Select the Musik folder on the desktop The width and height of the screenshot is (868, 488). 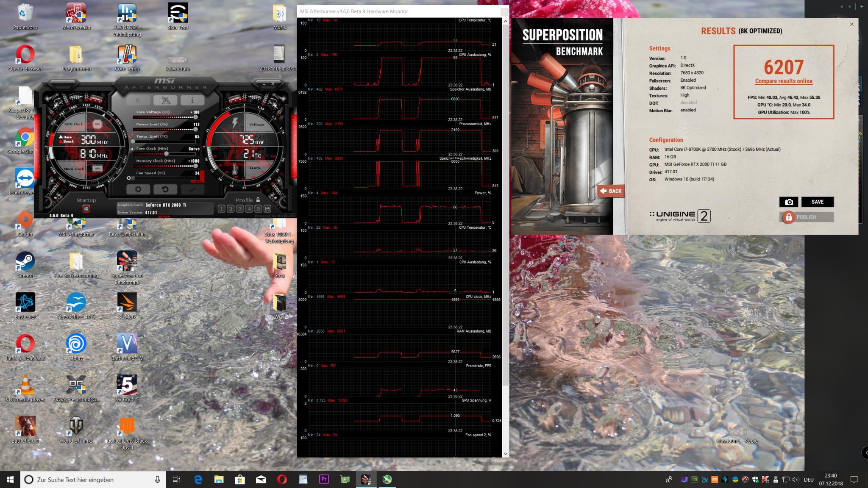(280, 17)
